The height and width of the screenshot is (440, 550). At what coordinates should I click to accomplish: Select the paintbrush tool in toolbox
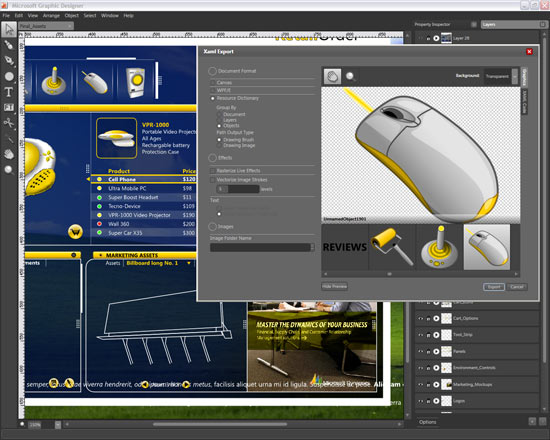9,45
